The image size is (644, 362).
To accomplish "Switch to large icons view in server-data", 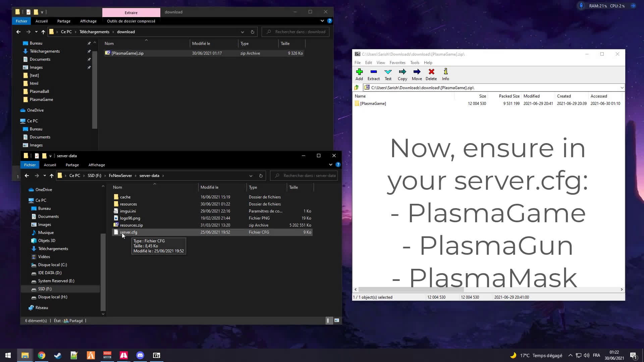I will [x=337, y=321].
